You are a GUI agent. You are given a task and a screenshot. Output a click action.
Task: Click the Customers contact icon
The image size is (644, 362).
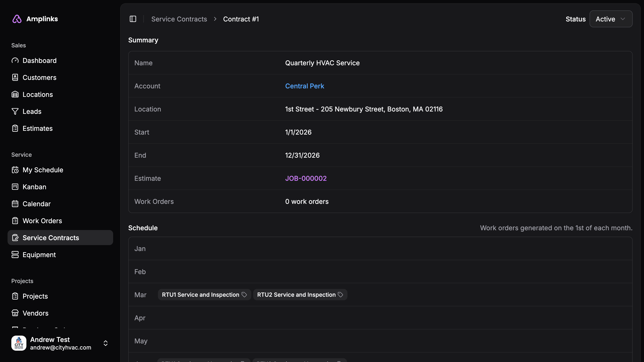[15, 78]
